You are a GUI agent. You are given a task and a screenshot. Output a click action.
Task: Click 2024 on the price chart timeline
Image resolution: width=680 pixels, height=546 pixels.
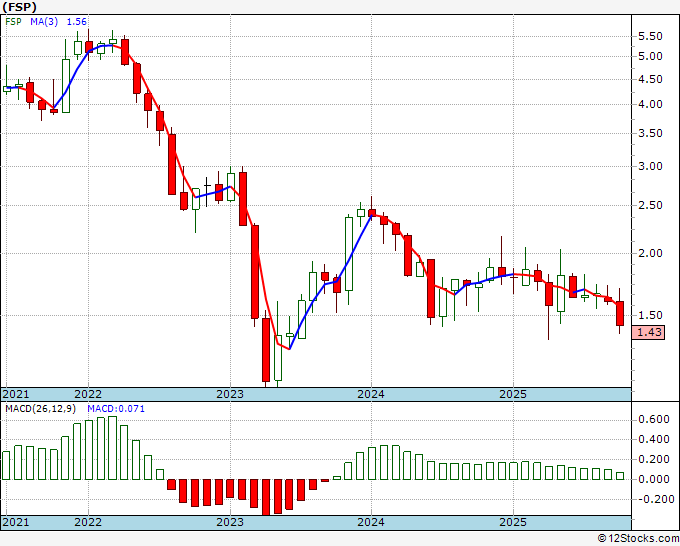tap(371, 394)
